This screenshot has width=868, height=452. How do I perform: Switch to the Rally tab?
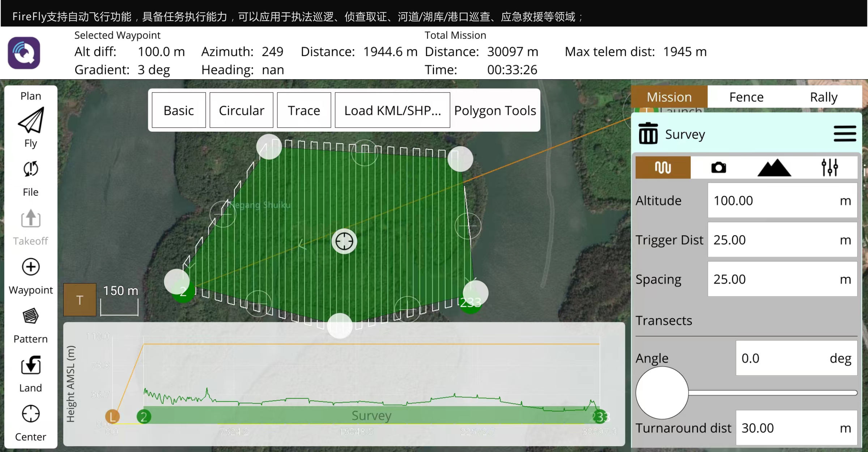pyautogui.click(x=824, y=97)
